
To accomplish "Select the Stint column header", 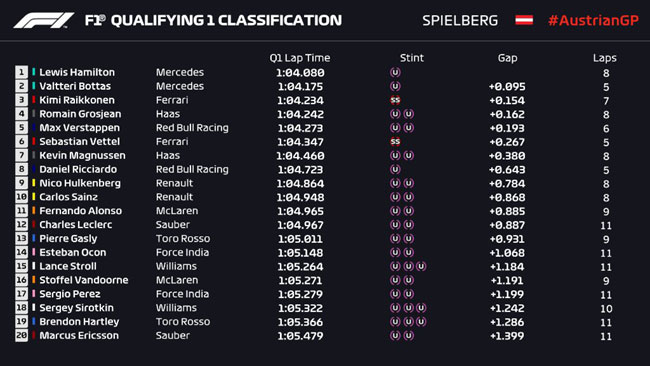I will 412,58.
